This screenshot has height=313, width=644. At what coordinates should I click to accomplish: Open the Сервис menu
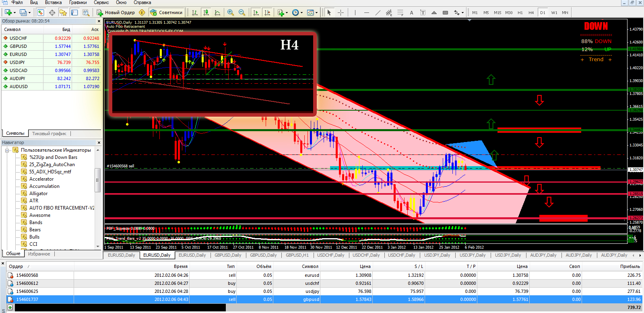point(101,2)
